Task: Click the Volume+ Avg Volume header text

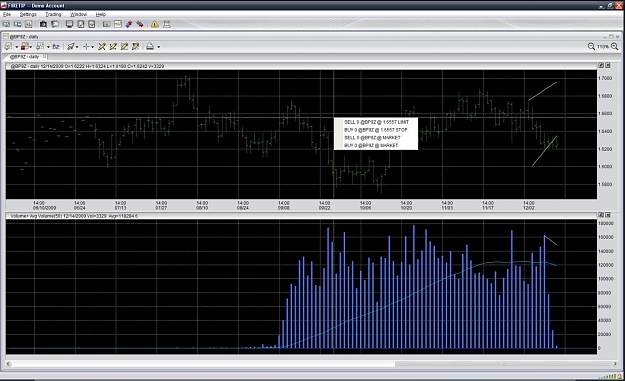Action: click(74, 216)
